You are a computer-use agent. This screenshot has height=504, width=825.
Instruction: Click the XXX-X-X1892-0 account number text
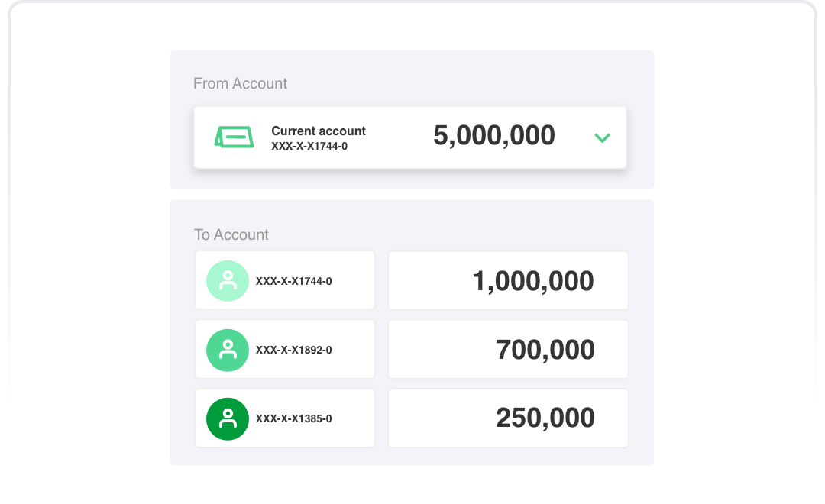[293, 350]
